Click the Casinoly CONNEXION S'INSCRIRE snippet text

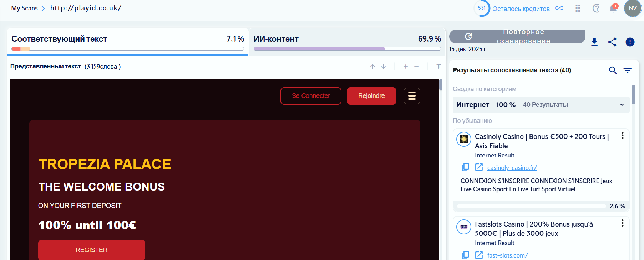click(x=536, y=185)
